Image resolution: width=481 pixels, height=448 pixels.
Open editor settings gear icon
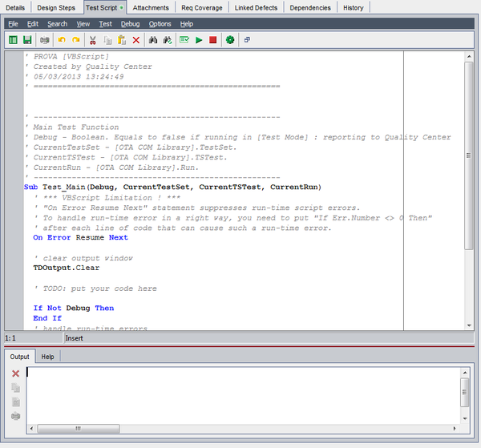click(x=230, y=40)
